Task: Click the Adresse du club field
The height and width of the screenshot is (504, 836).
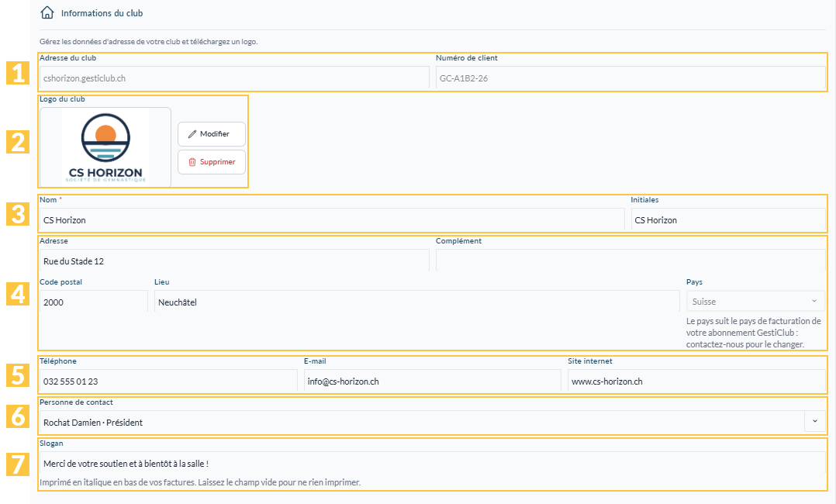Action: (x=234, y=78)
